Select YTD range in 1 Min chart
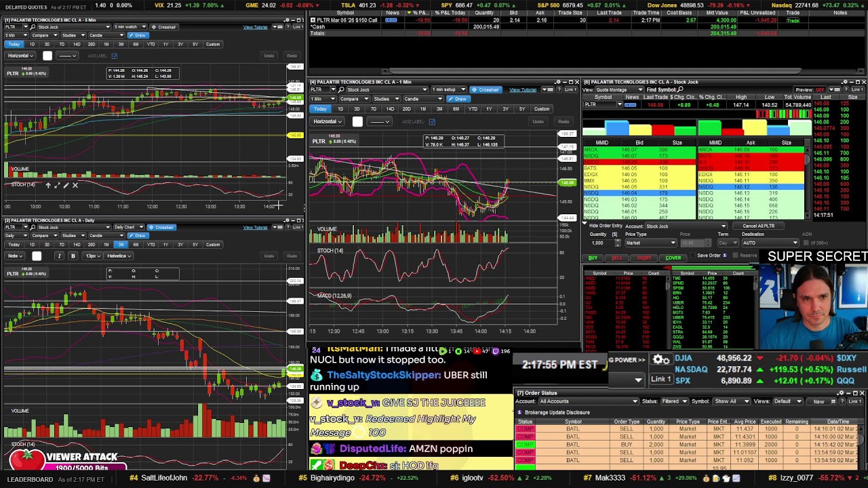This screenshot has height=488, width=868. point(472,108)
